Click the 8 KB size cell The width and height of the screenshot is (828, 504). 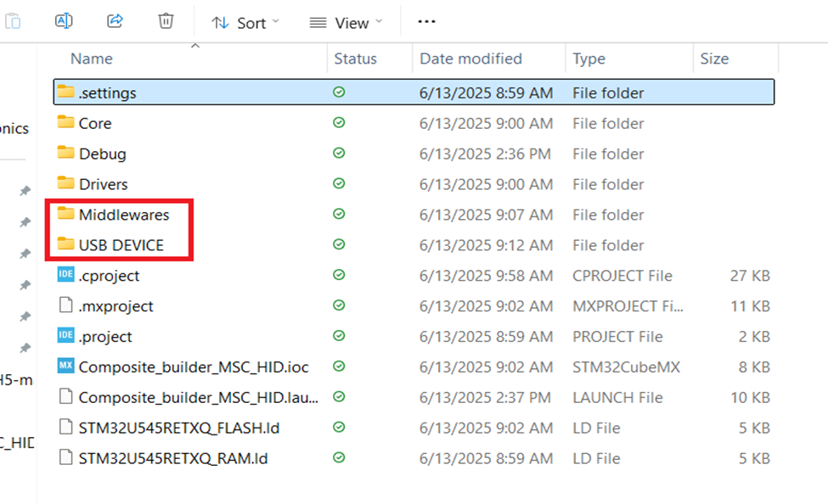pos(754,367)
